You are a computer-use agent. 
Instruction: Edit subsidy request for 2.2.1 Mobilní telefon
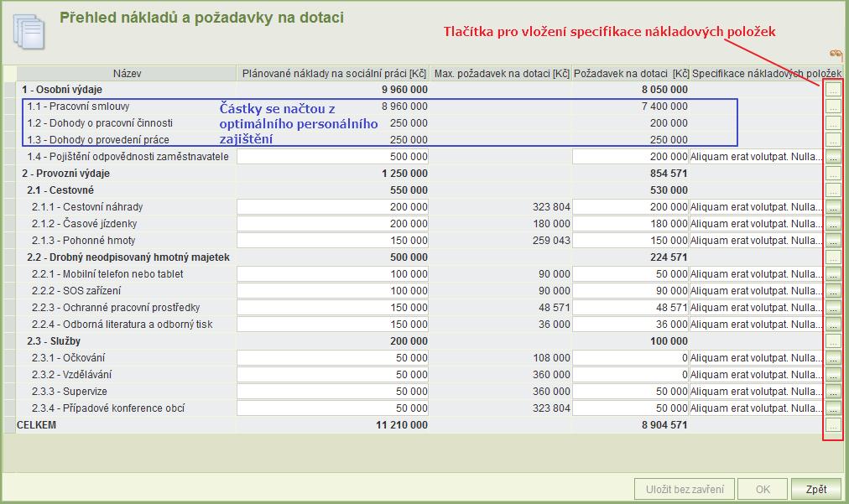[630, 274]
